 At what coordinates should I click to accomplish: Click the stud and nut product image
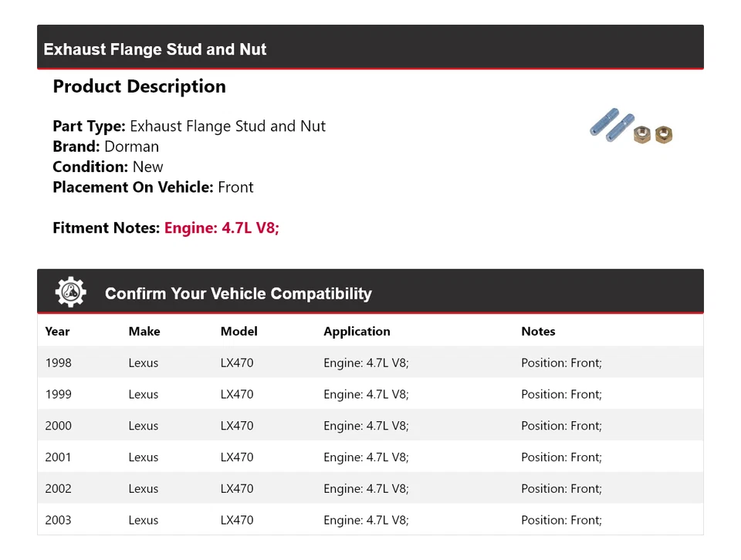631,127
